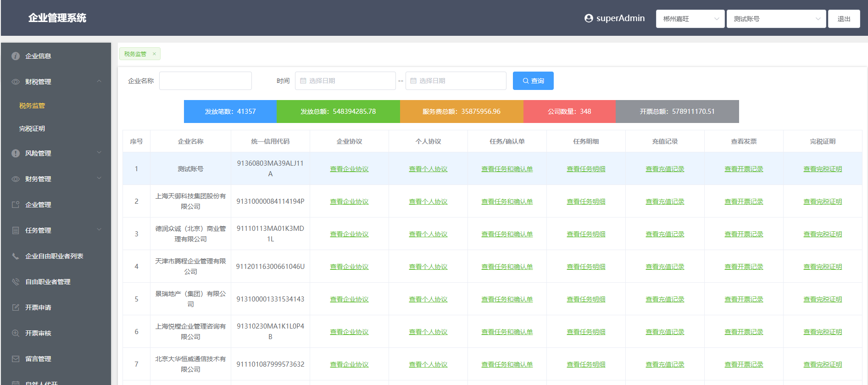View 查看任务明细 for 天津市腾程企业管理
Viewport: 868px width, 385px height.
(x=586, y=267)
